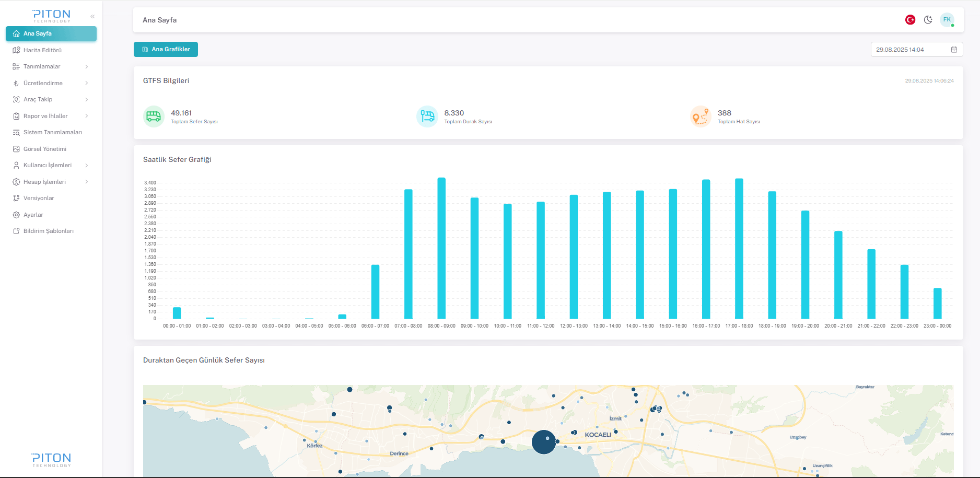The width and height of the screenshot is (980, 478).
Task: Open Versiyonlar in the sidebar
Action: (39, 199)
